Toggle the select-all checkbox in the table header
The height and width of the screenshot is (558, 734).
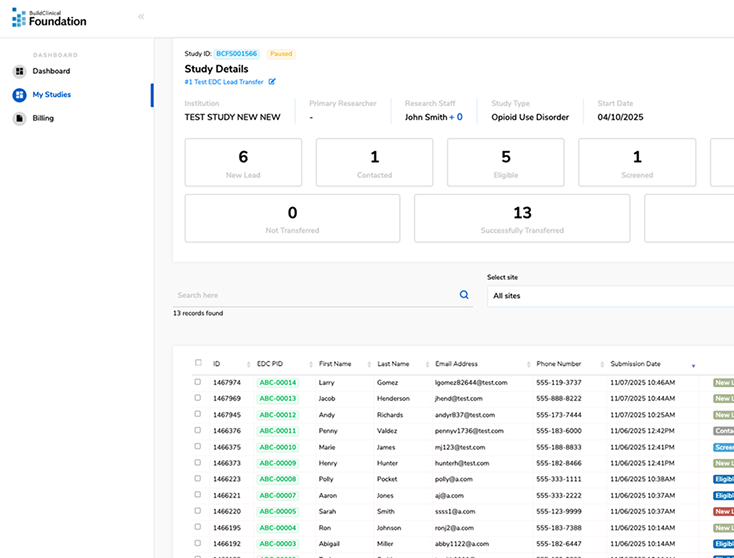(198, 363)
